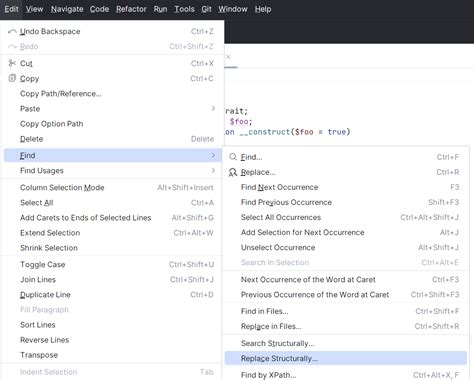
Task: Expand the Find Usages submenu arrow
Action: pyautogui.click(x=213, y=170)
